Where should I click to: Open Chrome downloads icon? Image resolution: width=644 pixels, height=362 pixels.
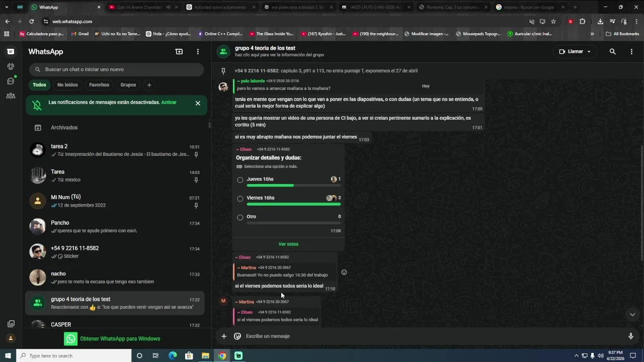[x=600, y=22]
